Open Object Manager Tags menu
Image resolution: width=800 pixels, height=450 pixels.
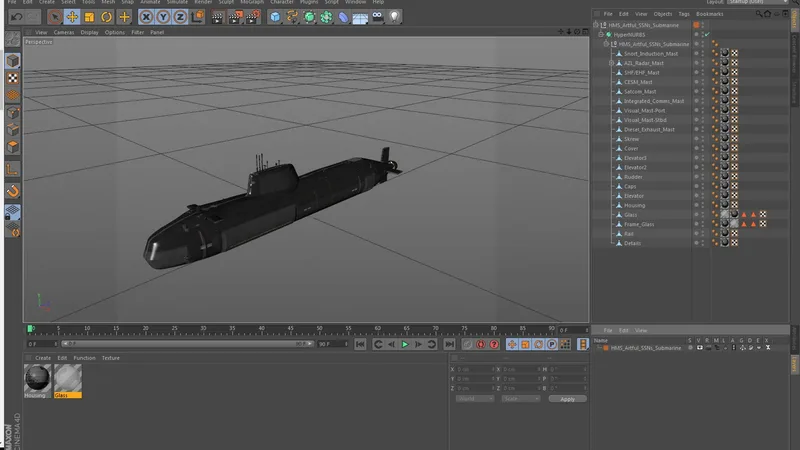[684, 14]
